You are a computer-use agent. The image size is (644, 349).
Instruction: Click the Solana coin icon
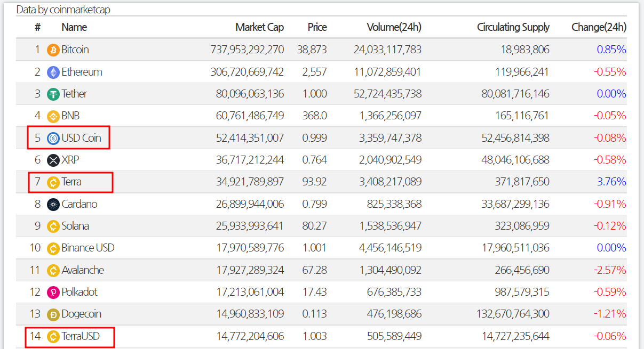(x=53, y=226)
